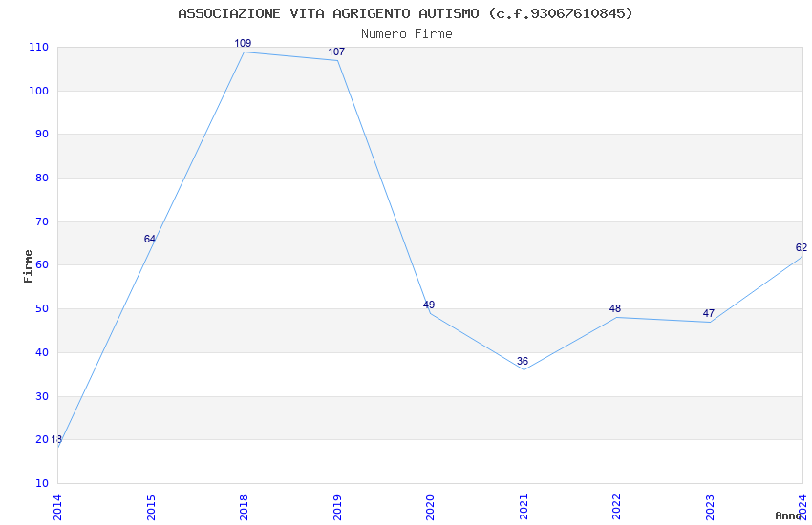
Task: Click the x-axis year label 2020
Action: 430,508
